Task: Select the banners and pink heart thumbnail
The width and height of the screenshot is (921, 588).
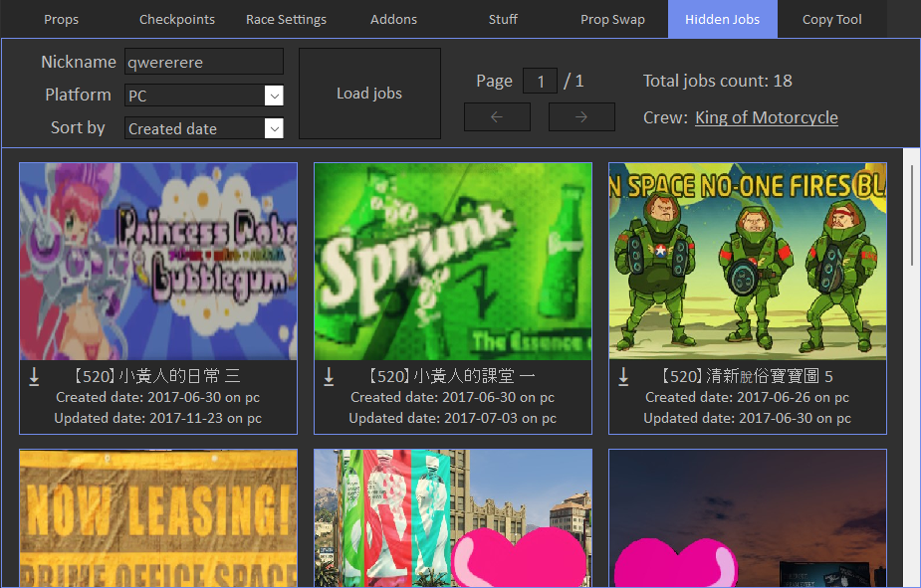Action: [x=453, y=518]
